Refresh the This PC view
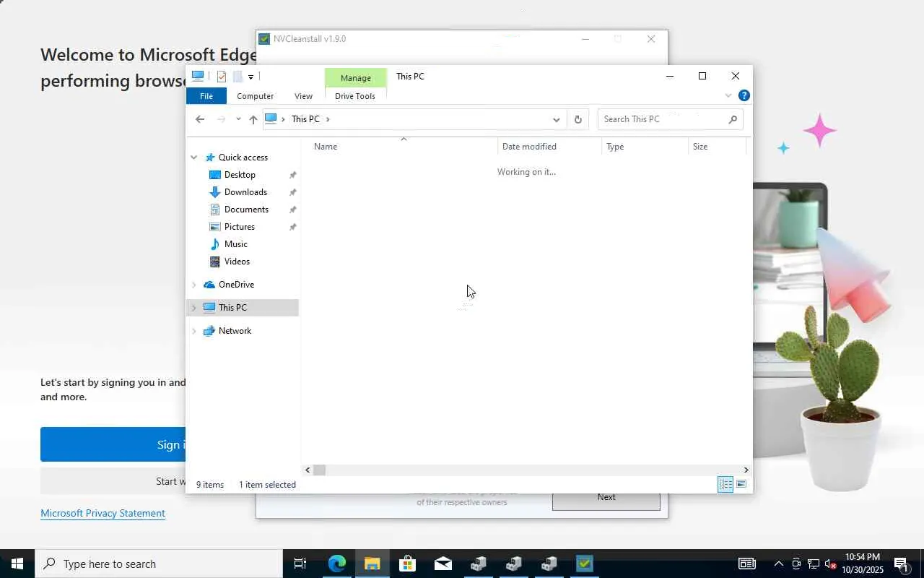Image resolution: width=924 pixels, height=578 pixels. pos(577,119)
